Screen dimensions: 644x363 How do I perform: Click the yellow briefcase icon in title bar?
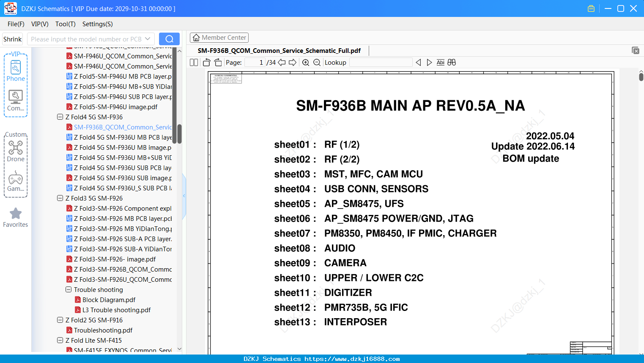click(591, 8)
